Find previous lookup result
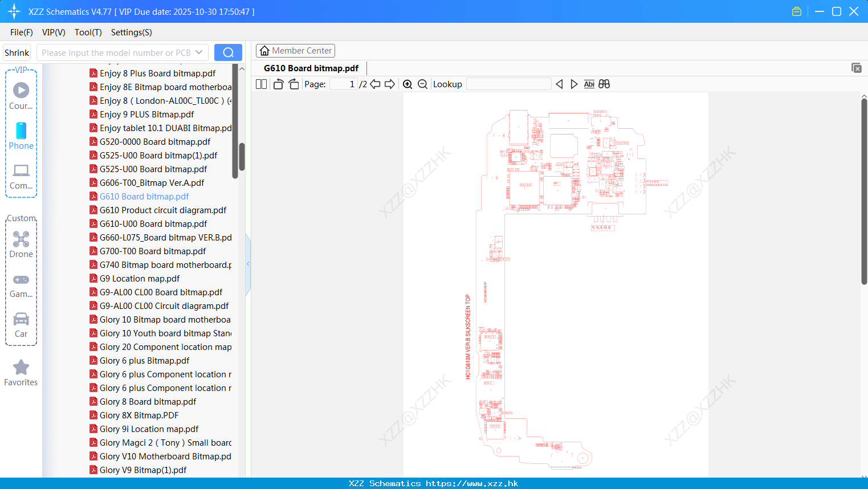This screenshot has height=489, width=868. tap(559, 84)
